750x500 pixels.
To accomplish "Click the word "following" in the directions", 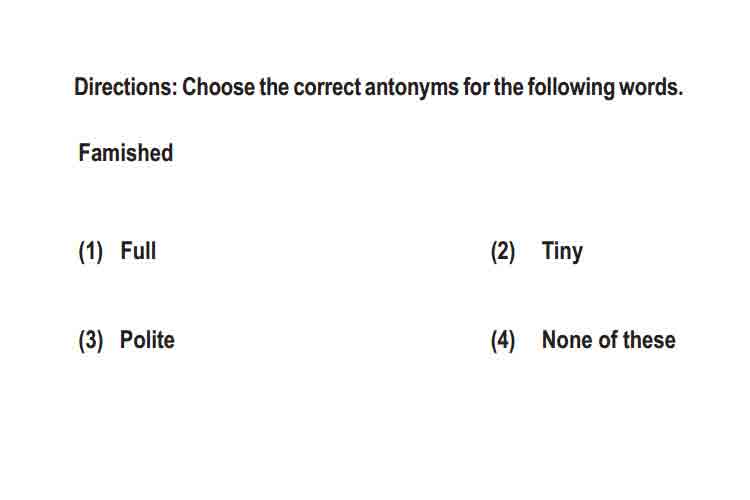I will pos(571,88).
